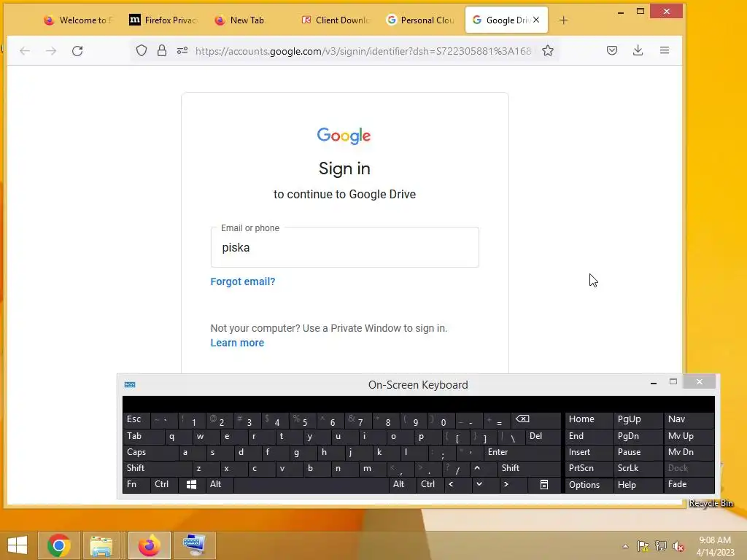
Task: Switch to Personal Cloud tab
Action: (419, 20)
